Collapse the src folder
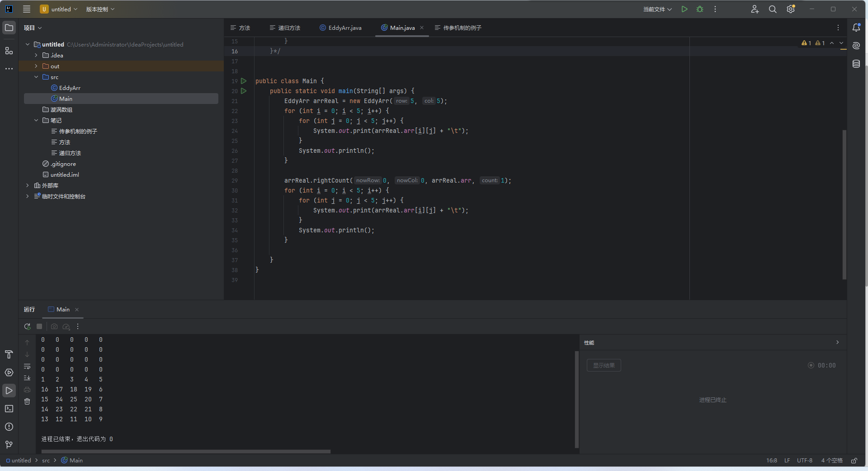This screenshot has height=471, width=868. pos(36,77)
